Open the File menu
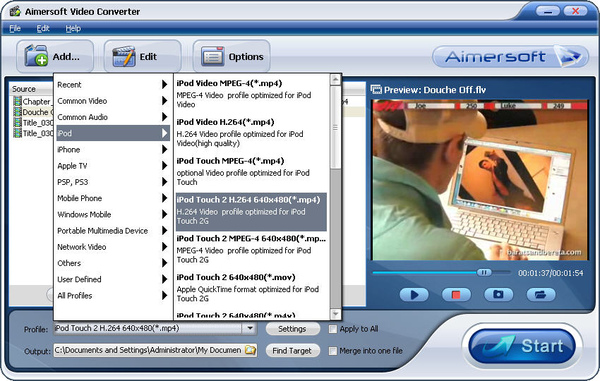The image size is (600, 381). click(x=15, y=28)
